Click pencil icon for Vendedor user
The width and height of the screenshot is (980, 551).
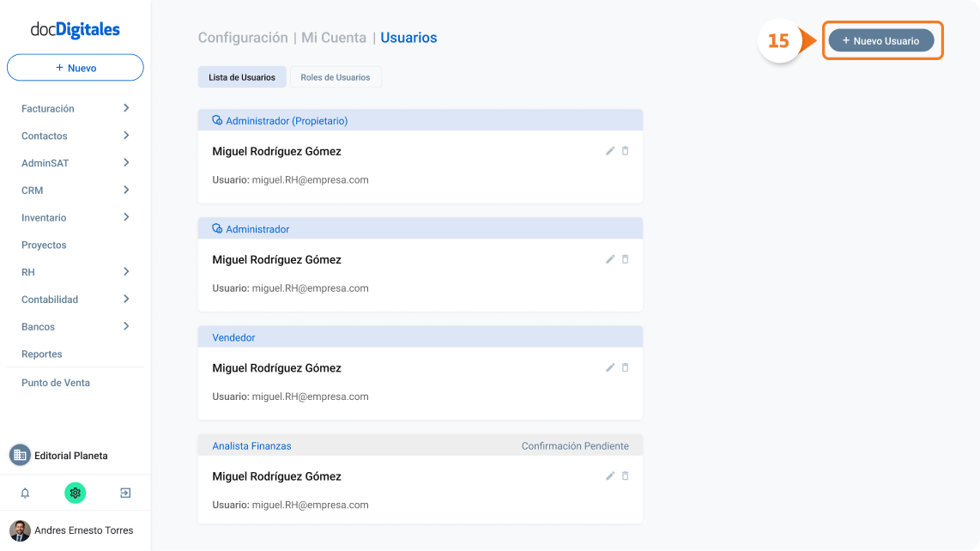point(610,367)
